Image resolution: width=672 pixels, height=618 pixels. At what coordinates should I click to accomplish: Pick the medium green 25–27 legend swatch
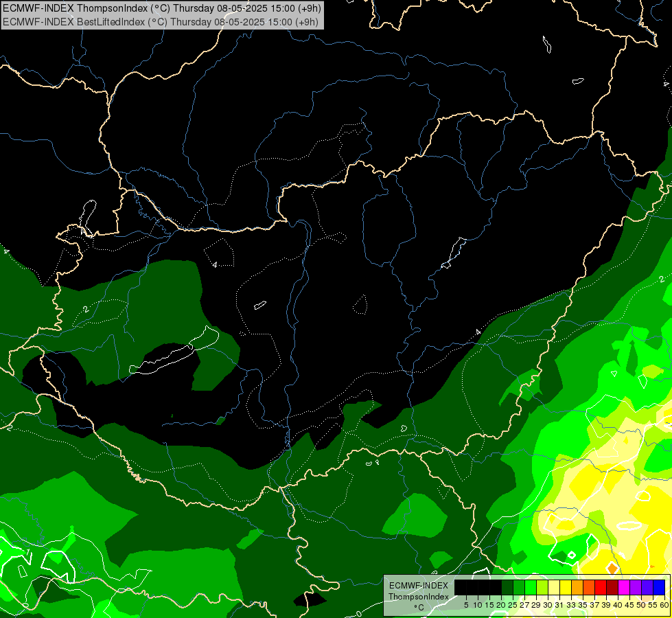[519, 587]
